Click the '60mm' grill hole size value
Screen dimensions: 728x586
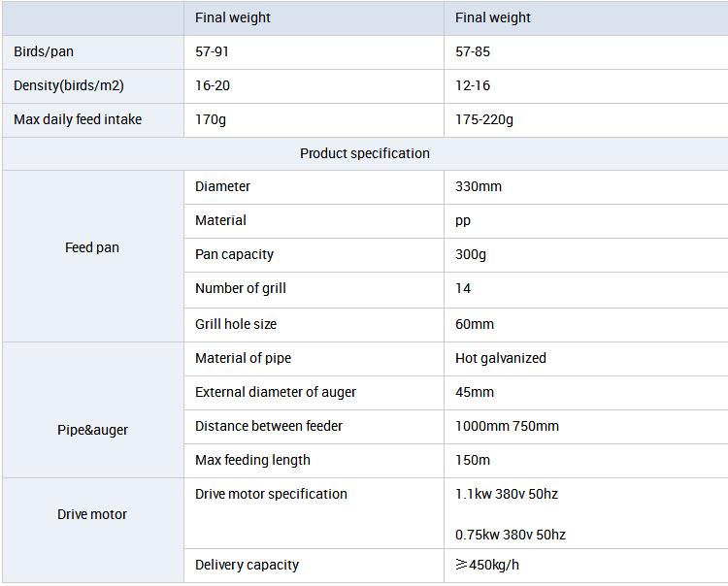(475, 324)
